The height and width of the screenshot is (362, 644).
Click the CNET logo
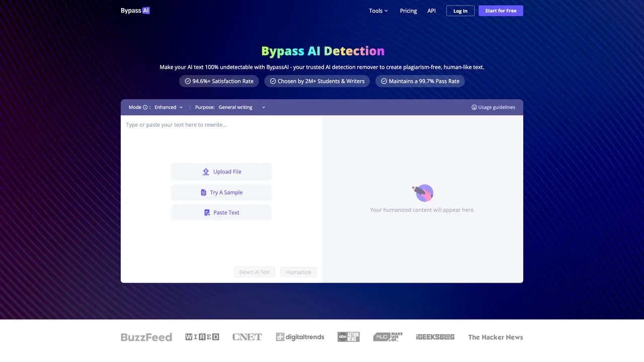pos(247,337)
